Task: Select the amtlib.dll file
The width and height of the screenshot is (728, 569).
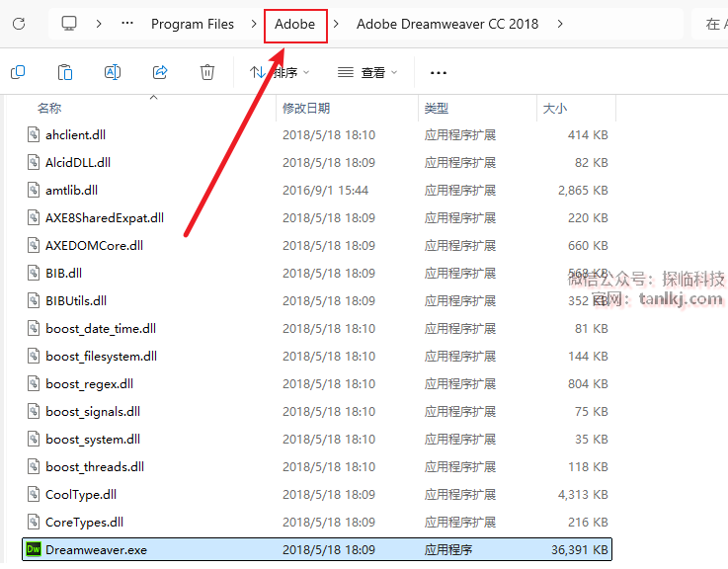Action: [x=71, y=190]
